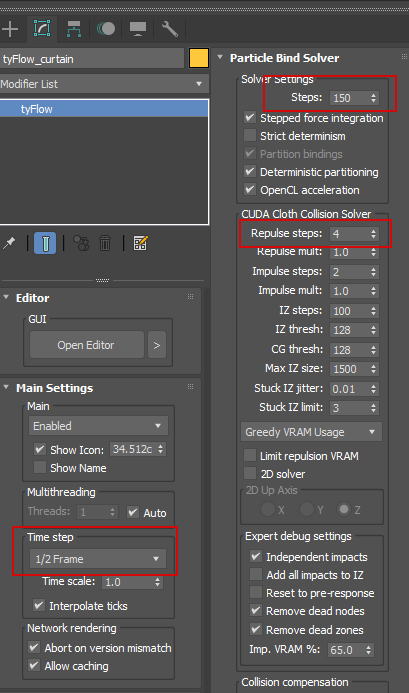Open Configure Modifier Sets icon
Image resolution: width=409 pixels, height=693 pixels.
pyautogui.click(x=140, y=243)
